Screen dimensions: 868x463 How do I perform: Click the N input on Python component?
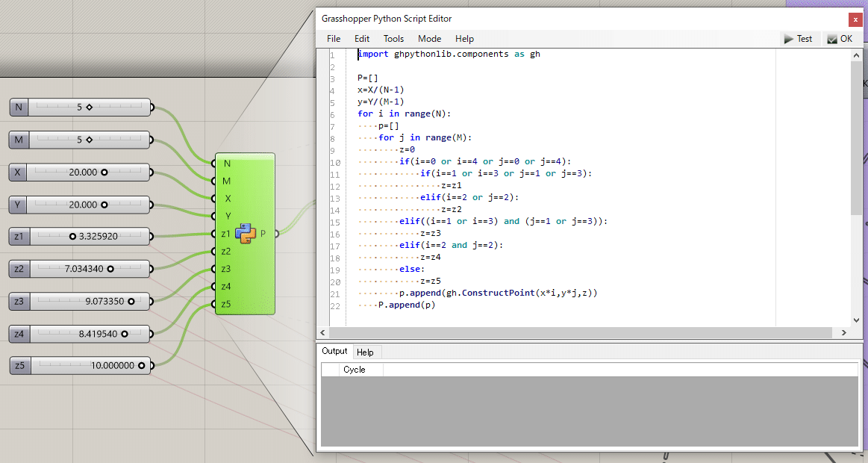(227, 164)
